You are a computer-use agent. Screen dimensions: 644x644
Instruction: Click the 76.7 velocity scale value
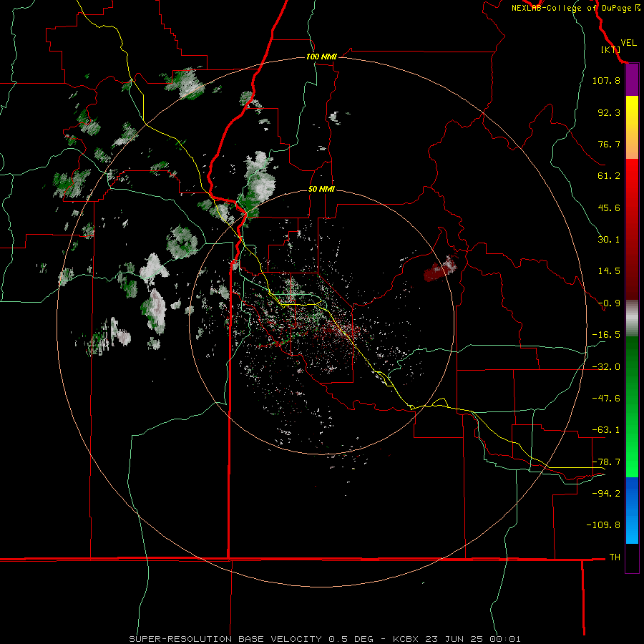click(x=609, y=144)
